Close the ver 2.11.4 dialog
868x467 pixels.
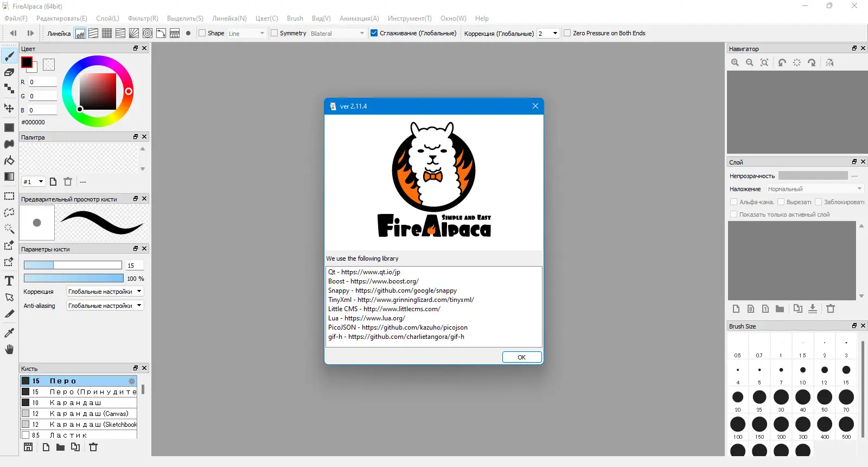point(535,106)
